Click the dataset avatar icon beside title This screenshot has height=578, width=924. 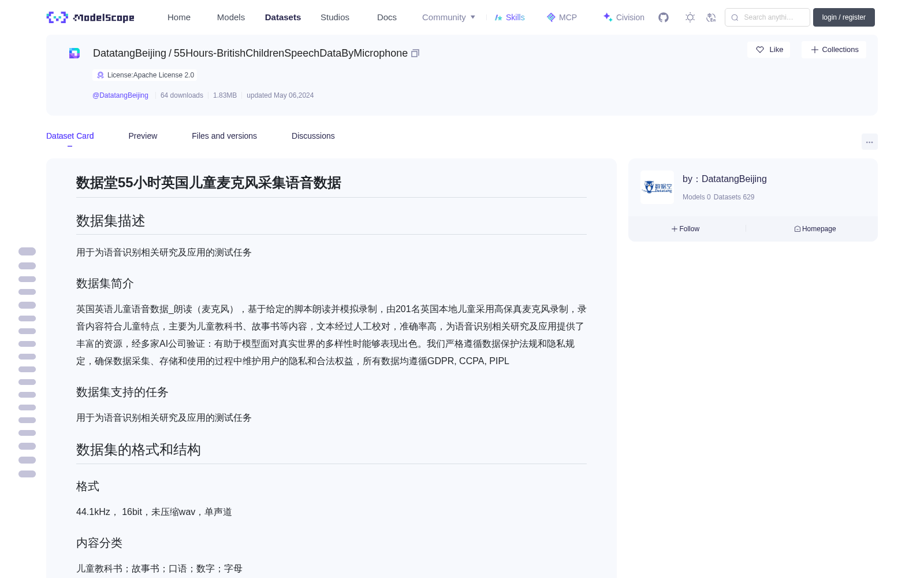[74, 53]
